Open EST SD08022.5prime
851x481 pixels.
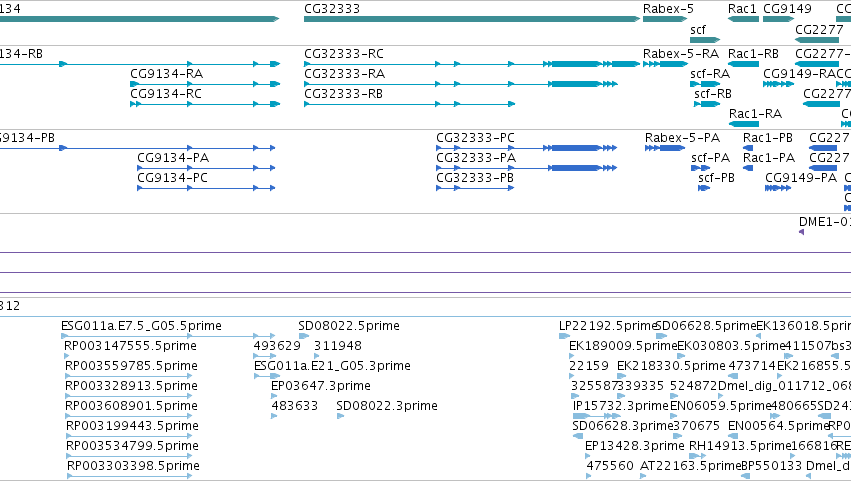coord(348,326)
